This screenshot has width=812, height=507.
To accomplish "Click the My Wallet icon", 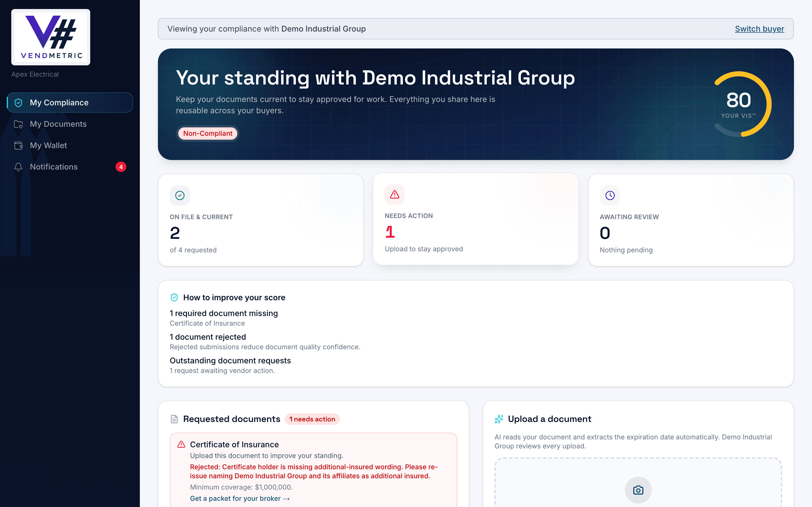I will pos(18,146).
